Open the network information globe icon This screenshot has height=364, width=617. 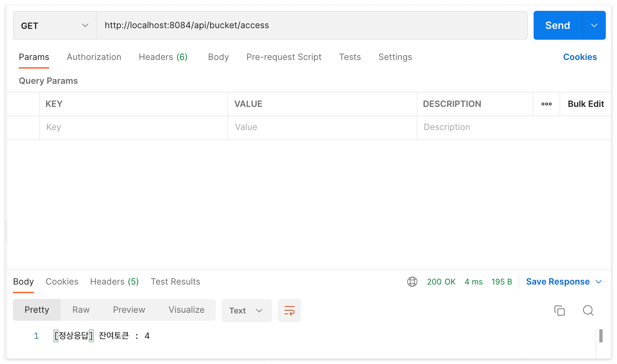point(412,282)
